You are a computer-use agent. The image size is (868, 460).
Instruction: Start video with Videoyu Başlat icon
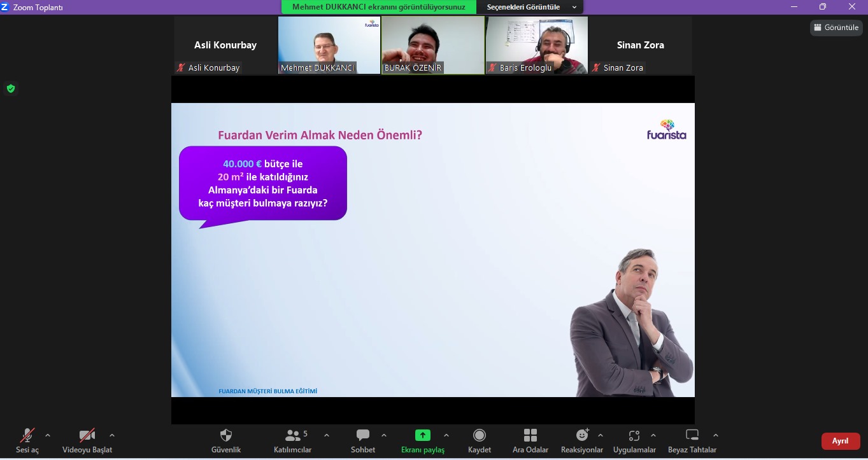tap(87, 436)
